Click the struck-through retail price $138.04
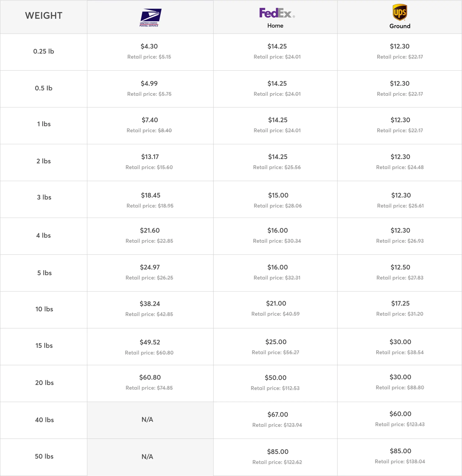The image size is (462, 476). 415,461
